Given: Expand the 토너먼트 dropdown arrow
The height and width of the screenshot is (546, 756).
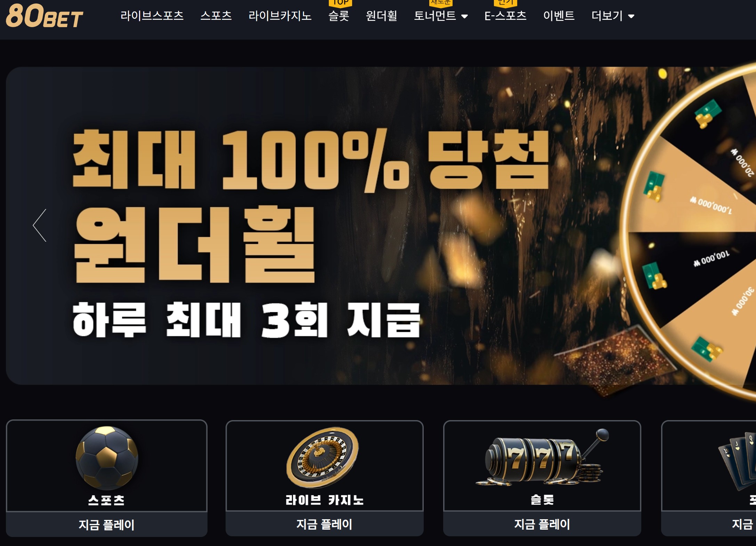Looking at the screenshot, I should tap(464, 16).
